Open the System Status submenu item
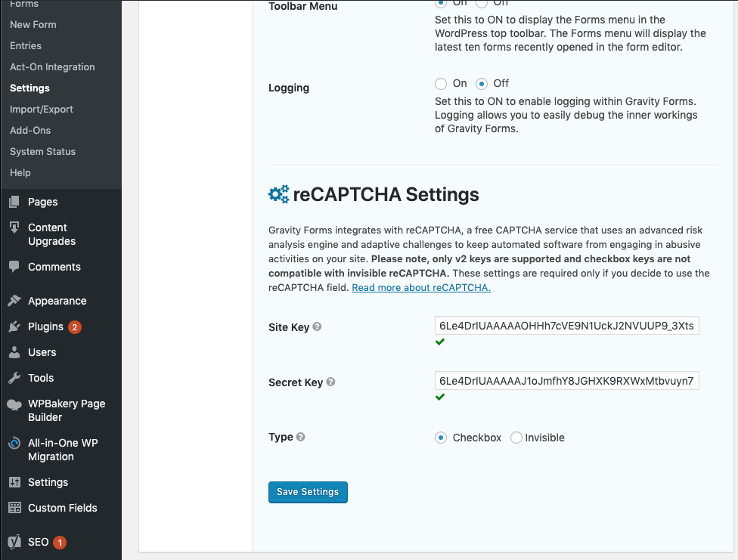738x560 pixels. pos(43,152)
